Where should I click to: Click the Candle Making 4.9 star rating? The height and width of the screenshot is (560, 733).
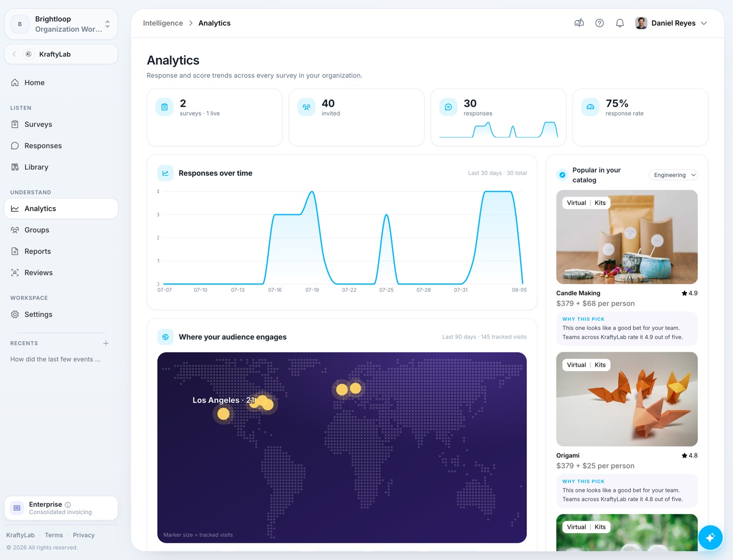[x=690, y=293]
